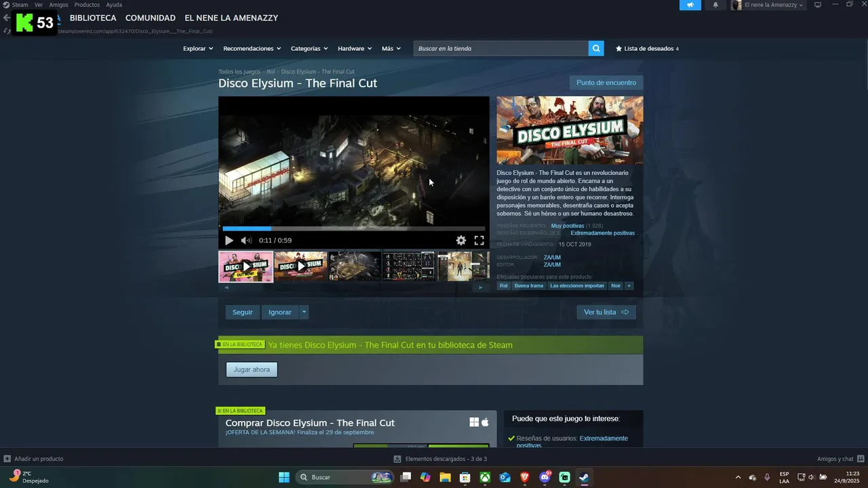Screen dimensions: 868x488
Task: Click the Disco Elysium header capsule image
Action: click(570, 130)
